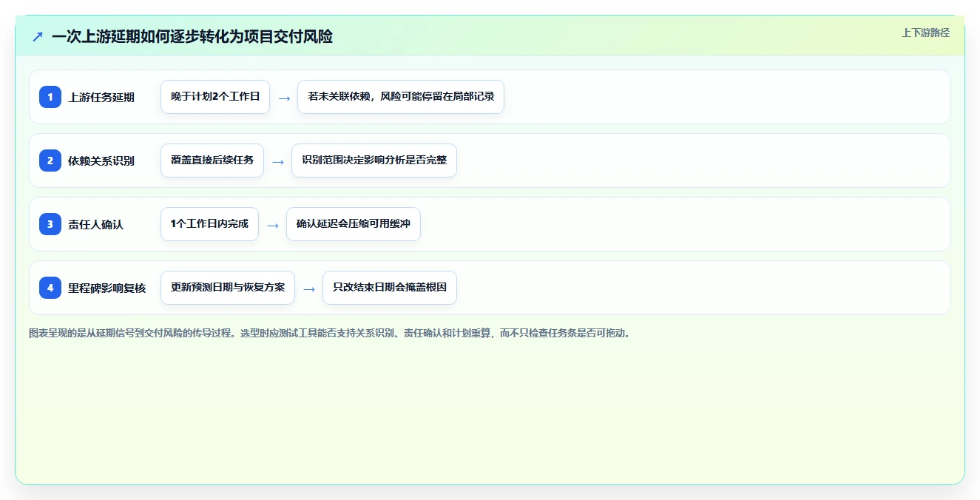The image size is (980, 500).
Task: Select the 上游任务延期 step label
Action: pyautogui.click(x=101, y=97)
